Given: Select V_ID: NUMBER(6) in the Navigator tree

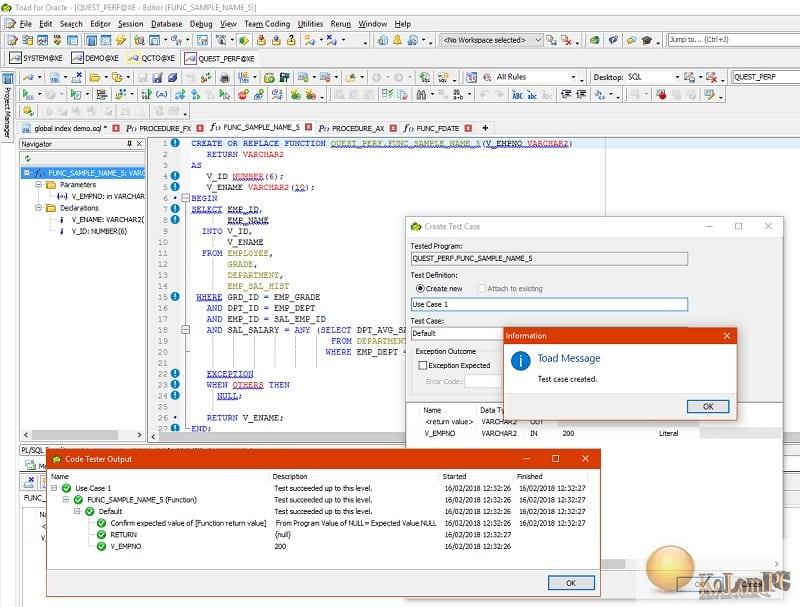Looking at the screenshot, I should click(x=99, y=231).
